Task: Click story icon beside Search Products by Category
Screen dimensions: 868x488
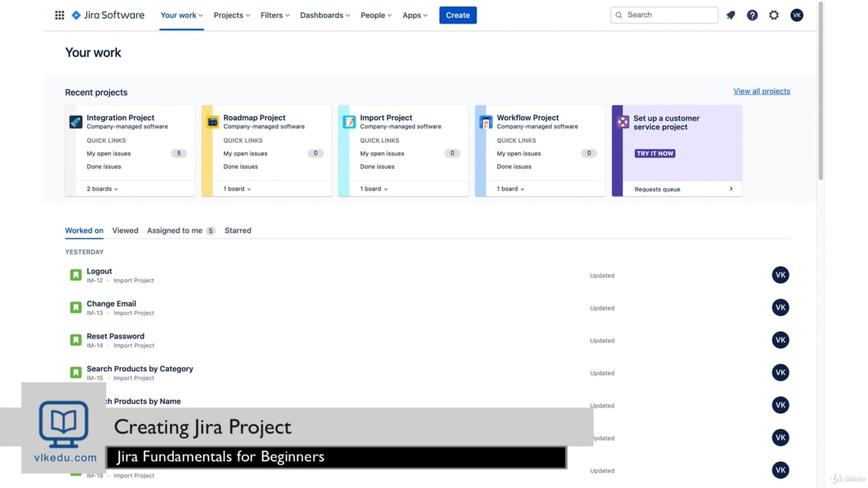Action: pyautogui.click(x=76, y=373)
